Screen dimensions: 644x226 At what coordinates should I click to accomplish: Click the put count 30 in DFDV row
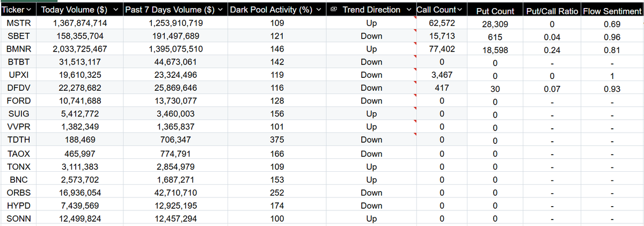495,89
